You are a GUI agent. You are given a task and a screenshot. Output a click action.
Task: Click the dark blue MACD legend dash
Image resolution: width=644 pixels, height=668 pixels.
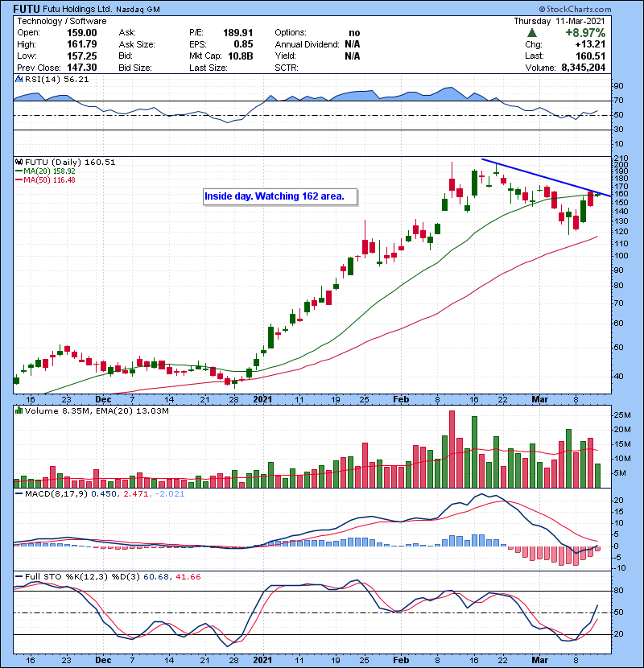[19, 494]
